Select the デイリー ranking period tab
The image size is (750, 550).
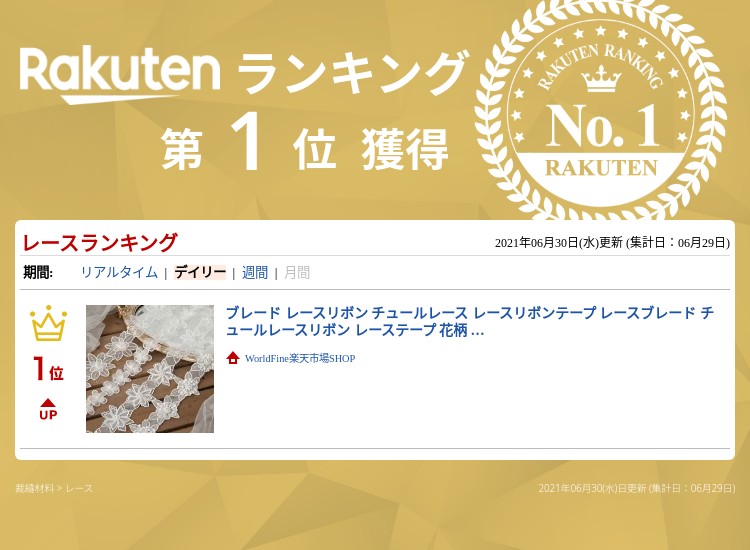pyautogui.click(x=199, y=272)
